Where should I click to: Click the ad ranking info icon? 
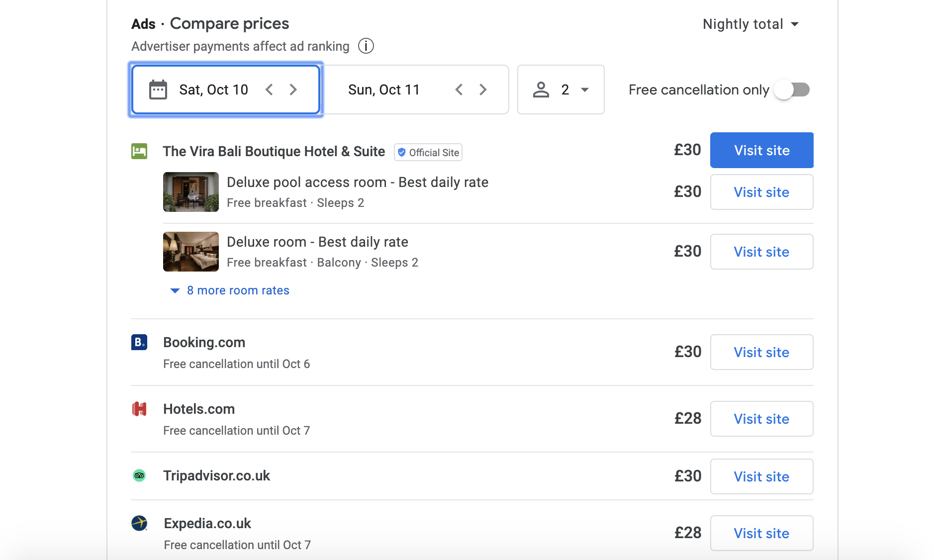pos(366,46)
